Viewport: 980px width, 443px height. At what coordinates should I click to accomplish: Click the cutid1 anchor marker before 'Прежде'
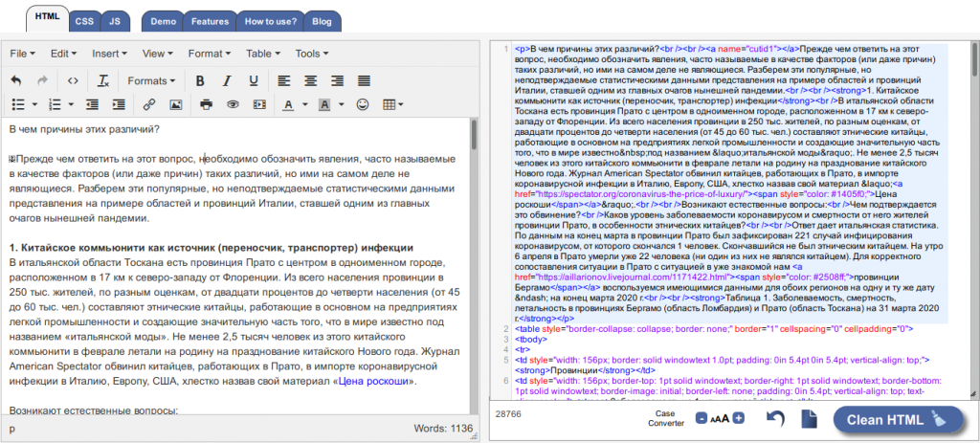tap(11, 159)
